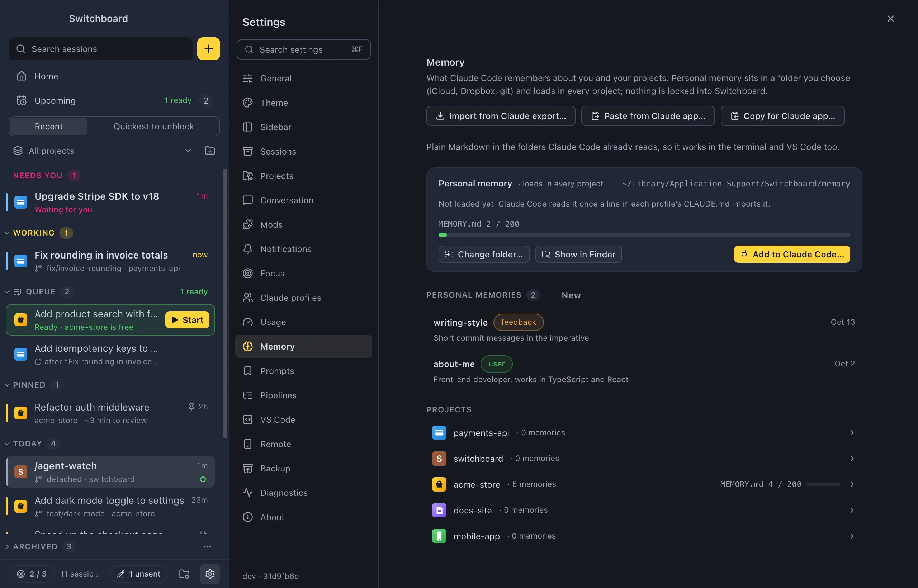Click the pin icon on Refactor auth middleware

click(x=191, y=407)
